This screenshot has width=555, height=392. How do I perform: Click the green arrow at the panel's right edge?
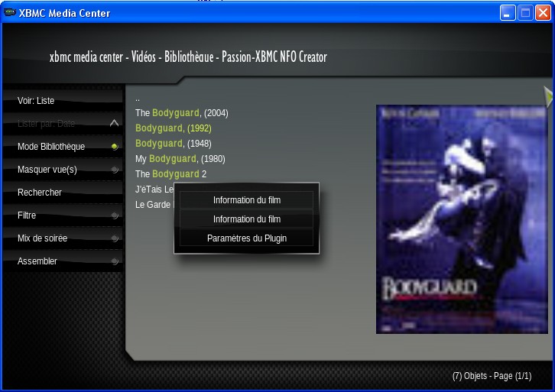point(547,95)
